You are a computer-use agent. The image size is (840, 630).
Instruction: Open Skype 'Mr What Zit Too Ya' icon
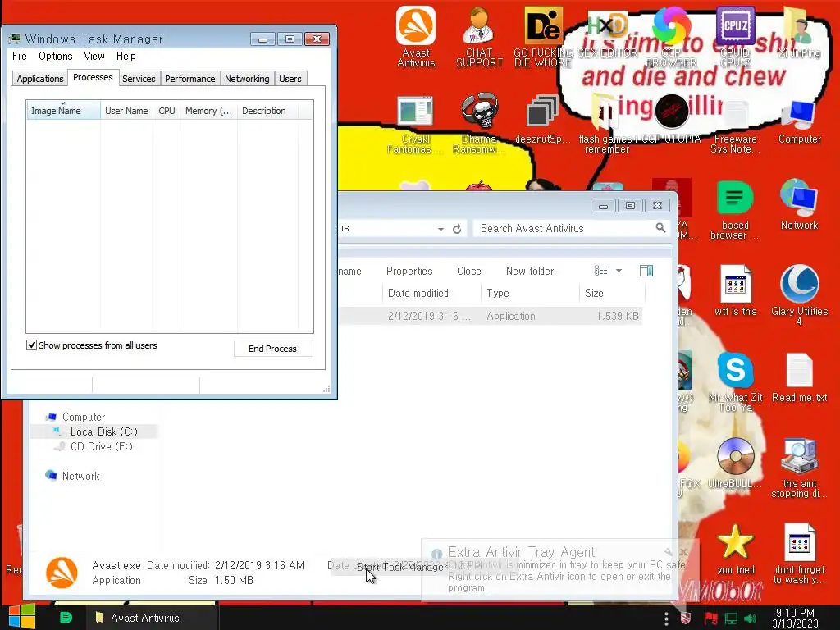point(735,382)
